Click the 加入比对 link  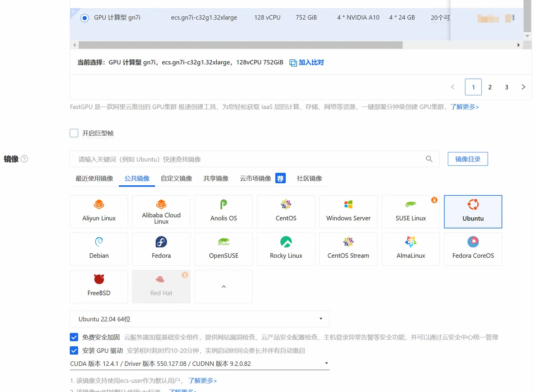[311, 63]
